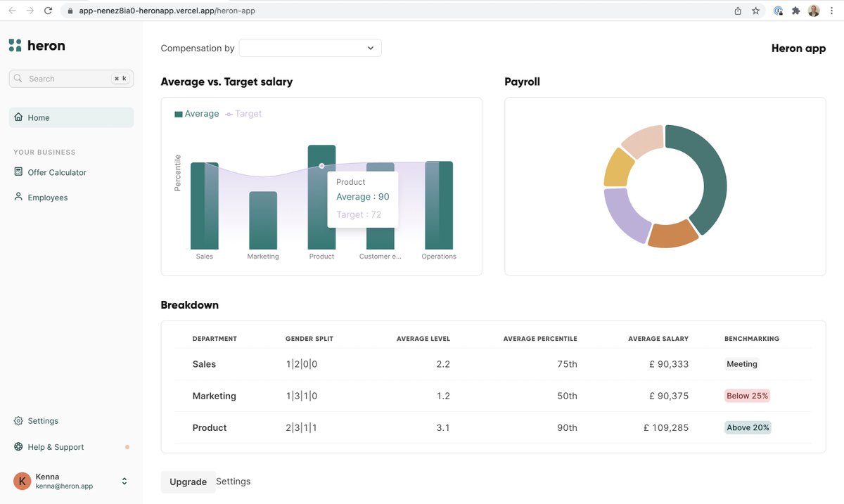
Task: Click the Product target line marker
Action: point(321,166)
